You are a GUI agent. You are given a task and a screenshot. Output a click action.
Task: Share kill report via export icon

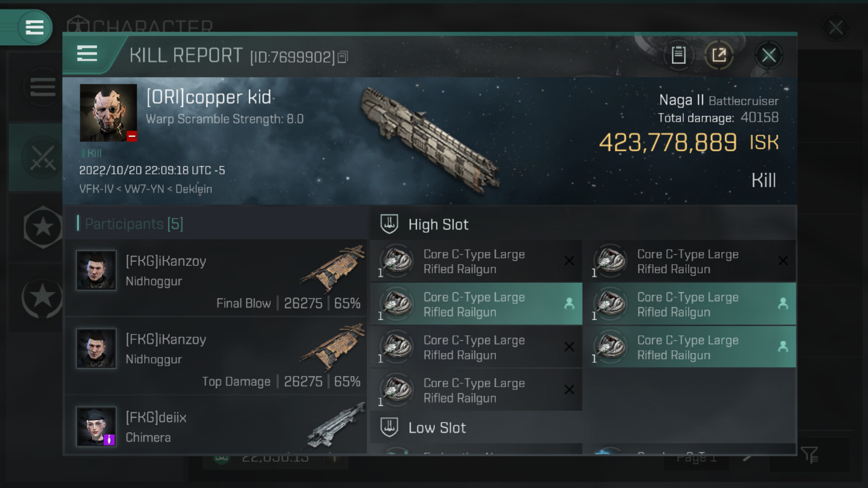tap(719, 55)
